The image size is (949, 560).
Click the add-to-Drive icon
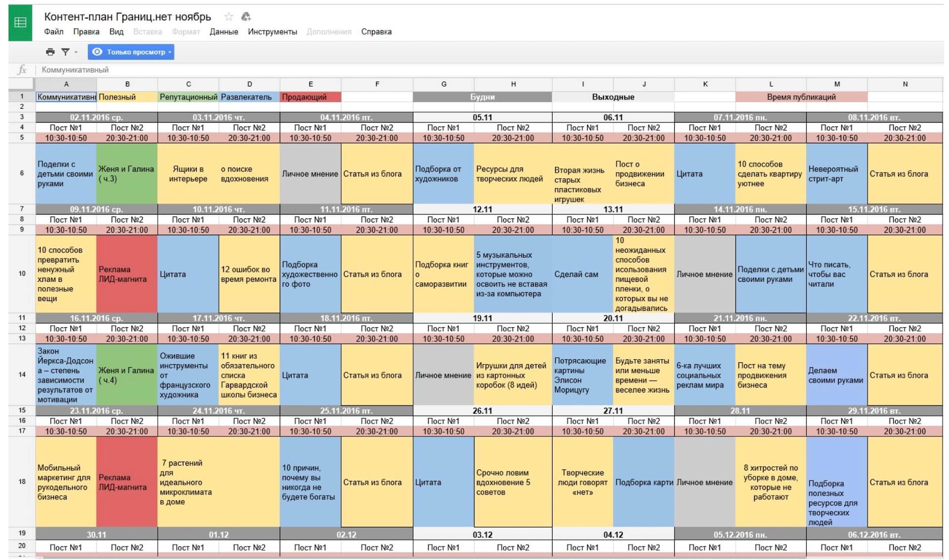246,17
